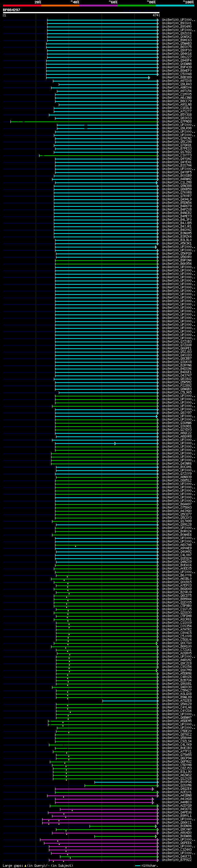Select label UniRef100_Q6GPE1
The width and height of the screenshot is (197, 868).
(x=176, y=349)
